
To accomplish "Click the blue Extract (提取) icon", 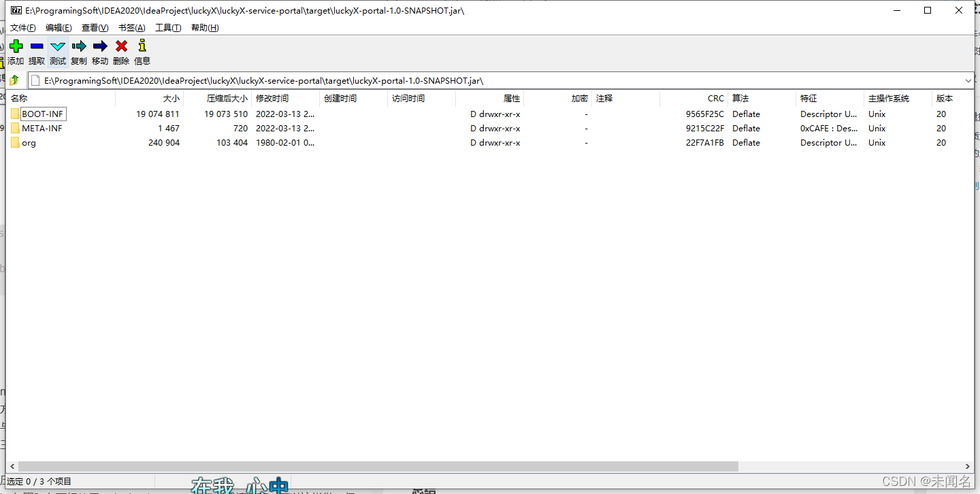I will [37, 46].
